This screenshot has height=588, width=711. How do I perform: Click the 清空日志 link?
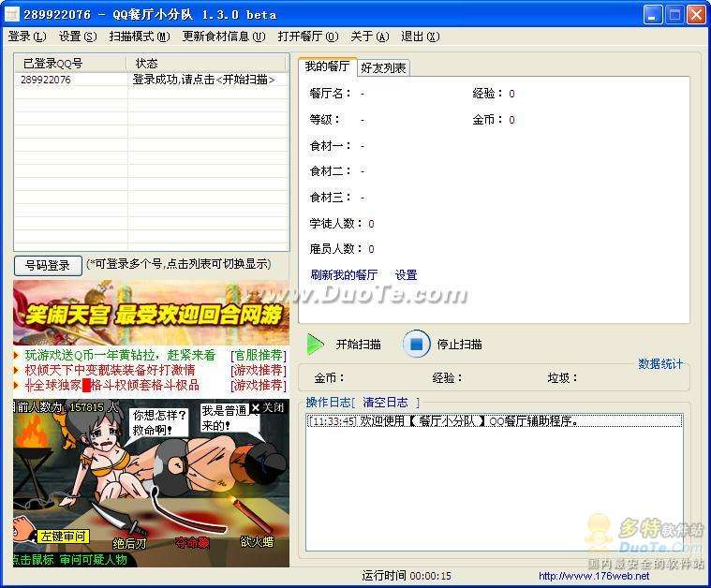click(385, 402)
